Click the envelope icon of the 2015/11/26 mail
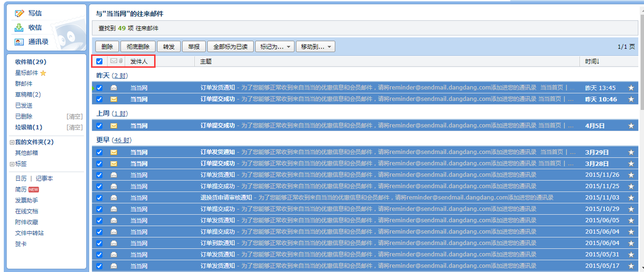This screenshot has height=272, width=644. tap(114, 175)
